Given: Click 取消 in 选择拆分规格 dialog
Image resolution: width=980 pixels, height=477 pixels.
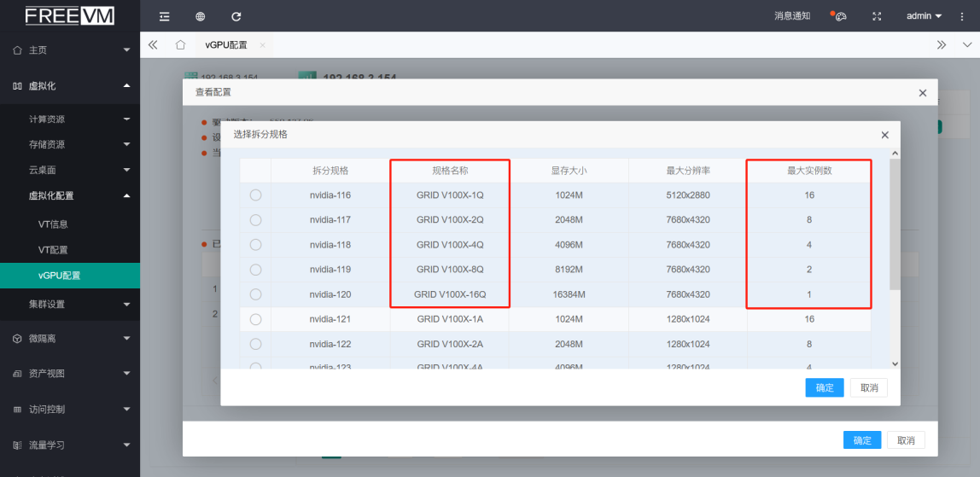Looking at the screenshot, I should tap(869, 387).
